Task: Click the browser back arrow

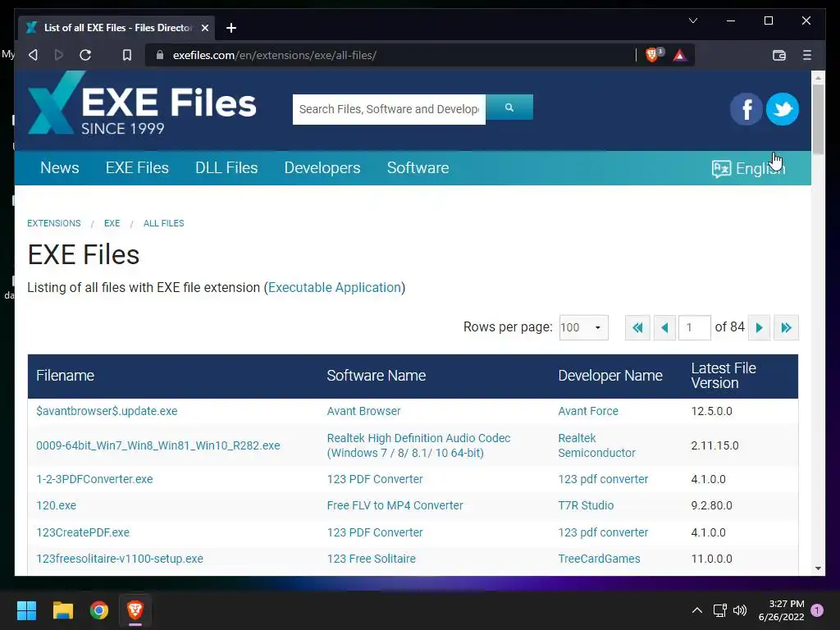Action: 33,55
